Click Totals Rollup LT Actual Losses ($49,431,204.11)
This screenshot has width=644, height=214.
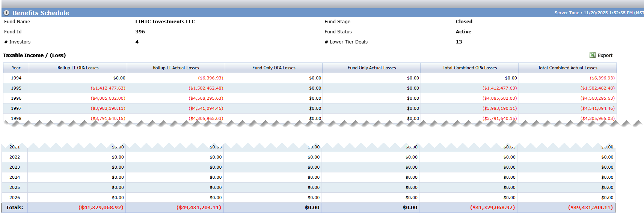tap(199, 207)
